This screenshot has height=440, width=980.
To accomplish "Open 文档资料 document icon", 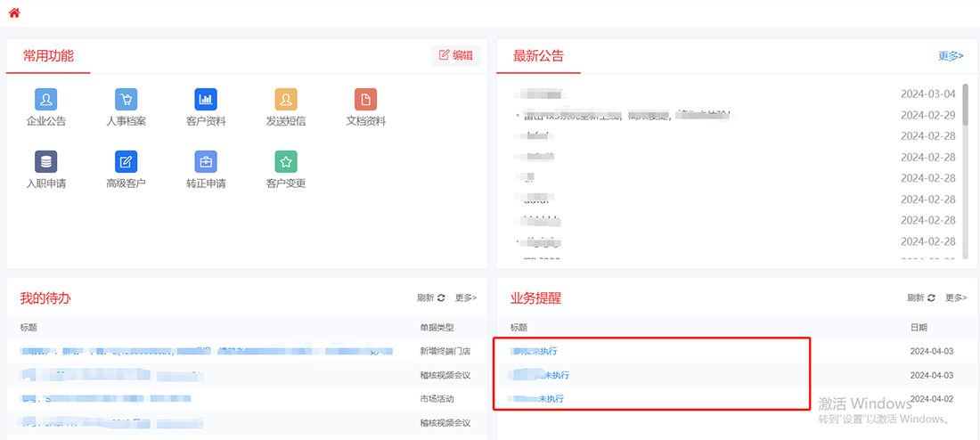I will (x=365, y=99).
